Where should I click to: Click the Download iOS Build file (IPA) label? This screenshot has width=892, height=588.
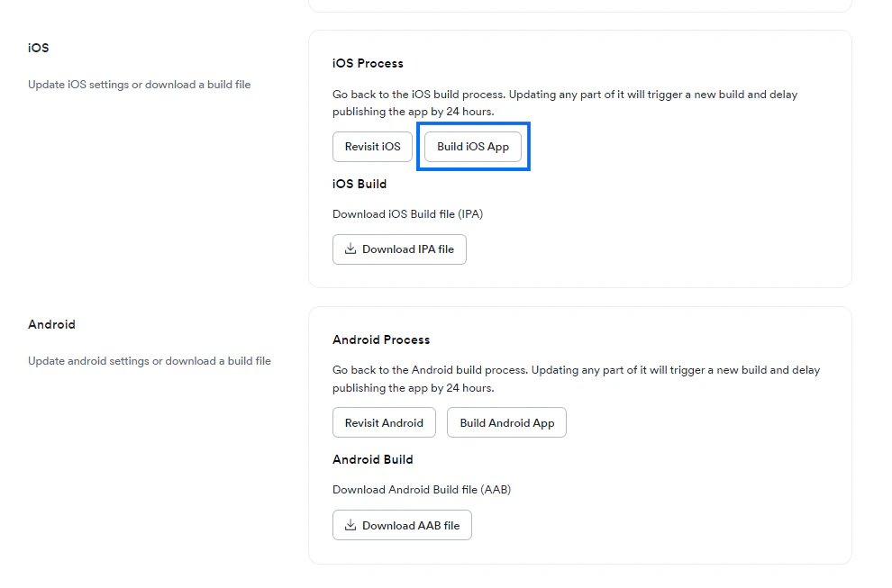pyautogui.click(x=407, y=213)
